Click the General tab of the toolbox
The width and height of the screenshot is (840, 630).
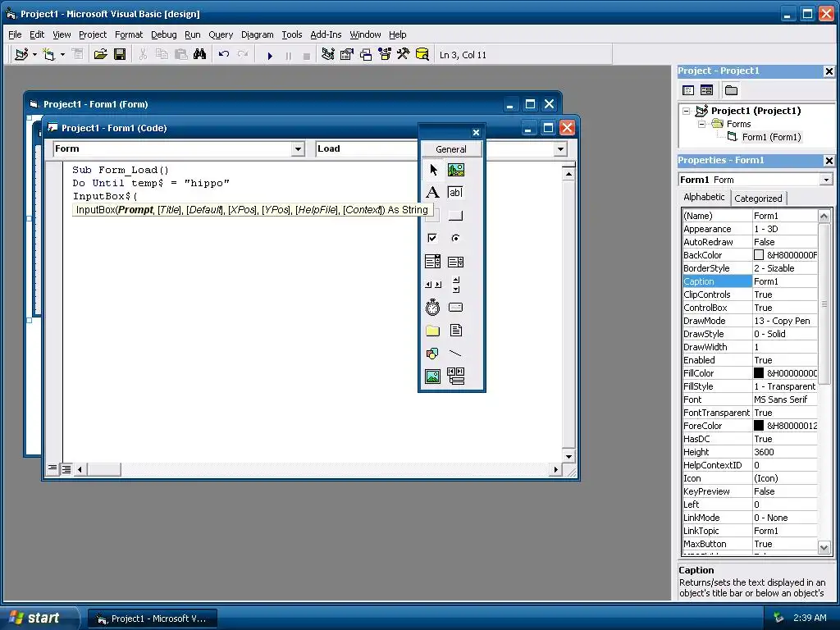(451, 149)
